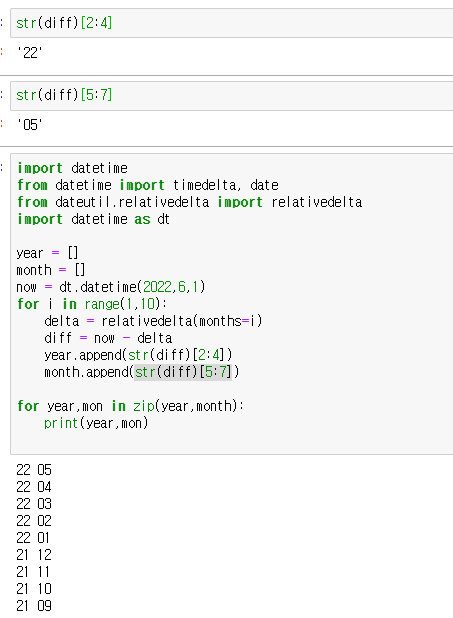Click the highlighted str(diff)[5:7] in month.append
Screen dimensions: 453x618
183,372
